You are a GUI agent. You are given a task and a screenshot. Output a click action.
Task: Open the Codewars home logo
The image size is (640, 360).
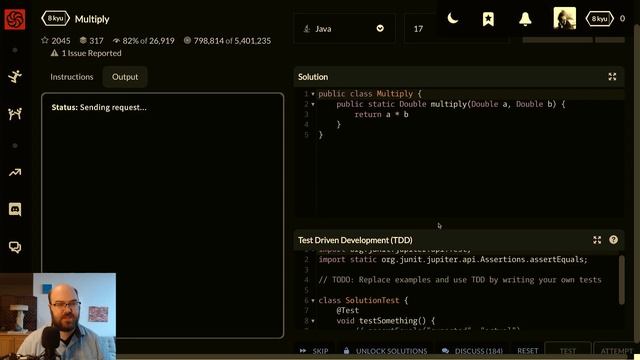coord(15,19)
